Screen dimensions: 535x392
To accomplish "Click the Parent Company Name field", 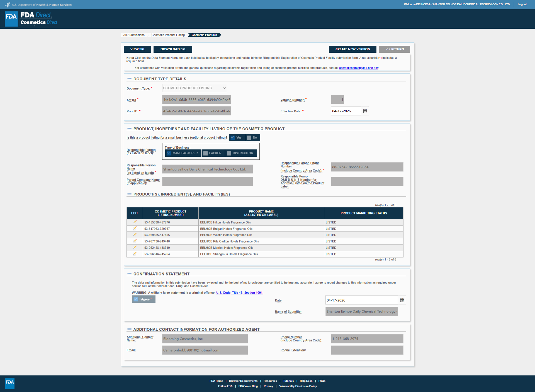I will coord(208,182).
